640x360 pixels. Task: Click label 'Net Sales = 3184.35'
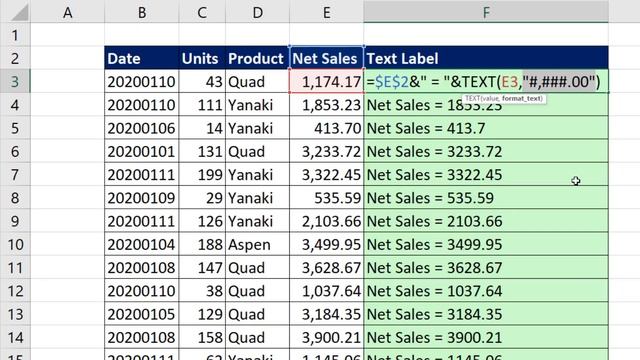486,314
